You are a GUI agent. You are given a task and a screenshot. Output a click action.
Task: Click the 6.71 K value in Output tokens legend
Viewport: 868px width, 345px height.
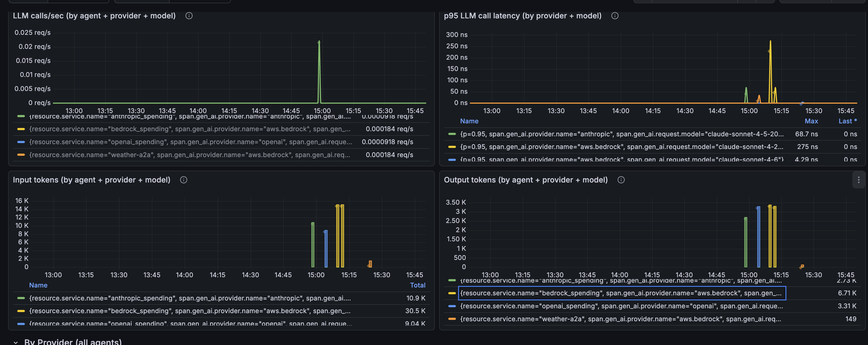pos(847,293)
